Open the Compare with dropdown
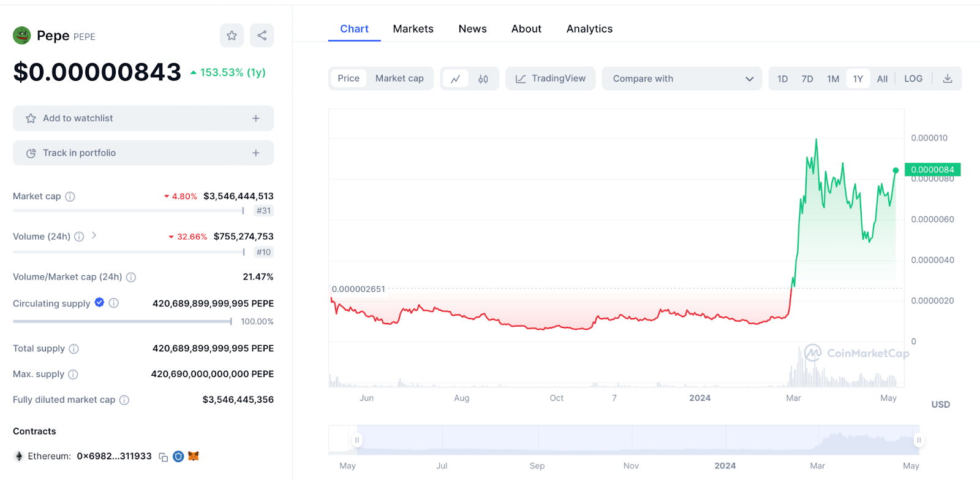 (x=682, y=78)
